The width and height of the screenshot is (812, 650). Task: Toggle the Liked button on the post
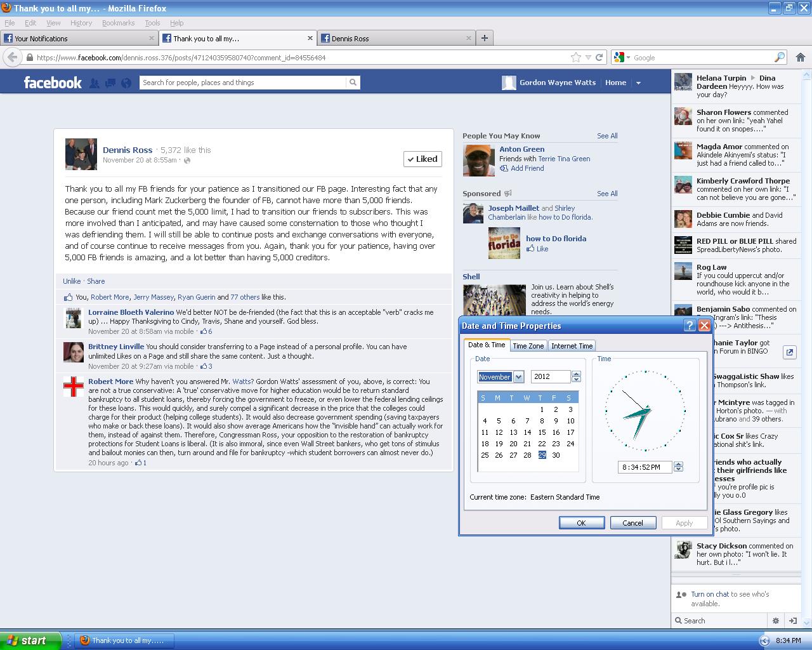(422, 159)
